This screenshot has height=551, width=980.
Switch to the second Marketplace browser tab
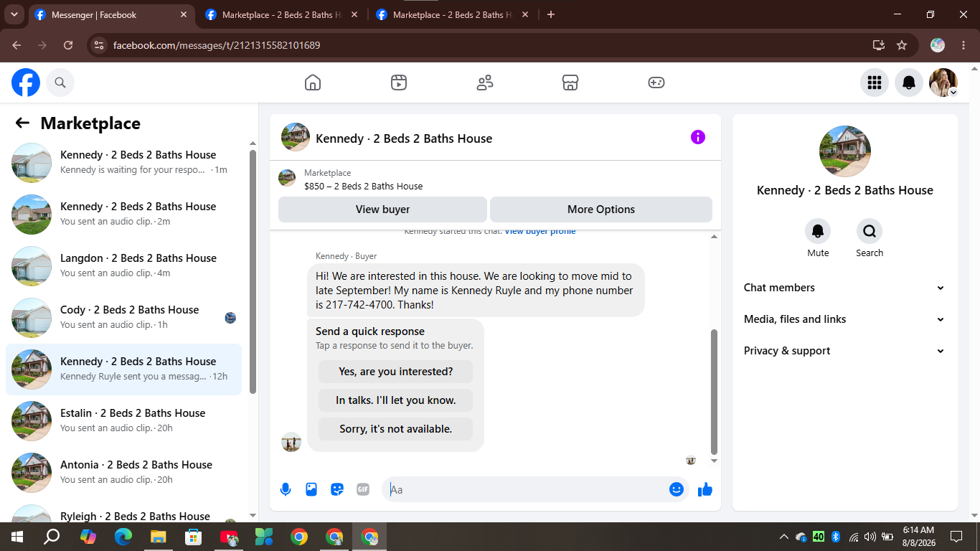click(x=281, y=15)
